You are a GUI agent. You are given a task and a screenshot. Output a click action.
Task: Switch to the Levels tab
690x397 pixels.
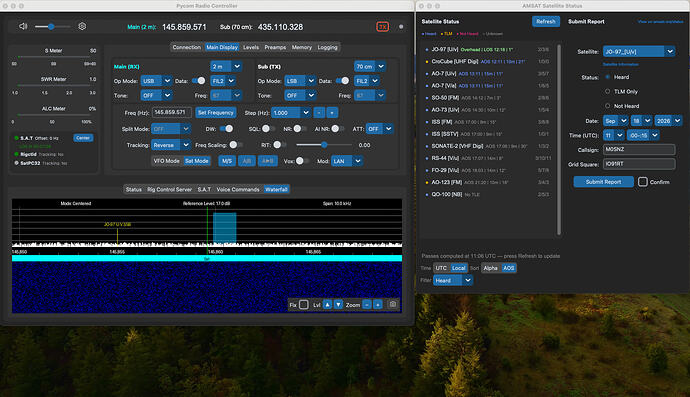[x=251, y=47]
